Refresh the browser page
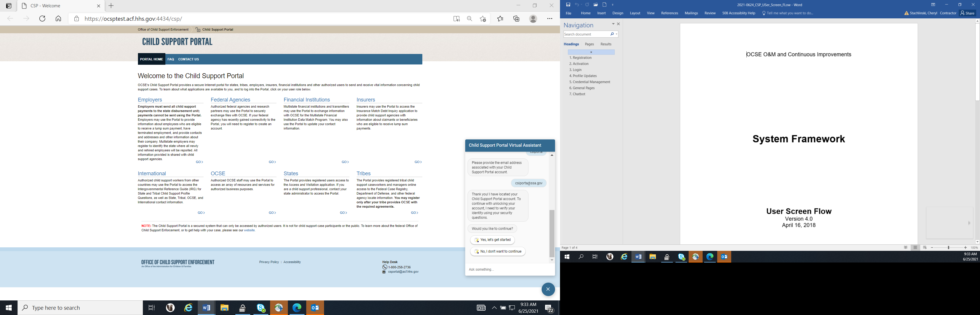980x315 pixels. pyautogui.click(x=42, y=19)
